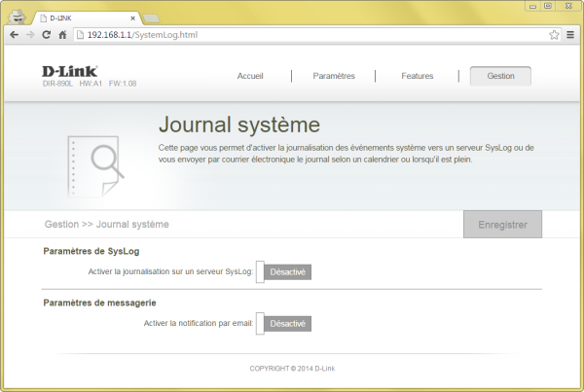This screenshot has width=584, height=392.
Task: Go to the browser home page icon
Action: (62, 34)
